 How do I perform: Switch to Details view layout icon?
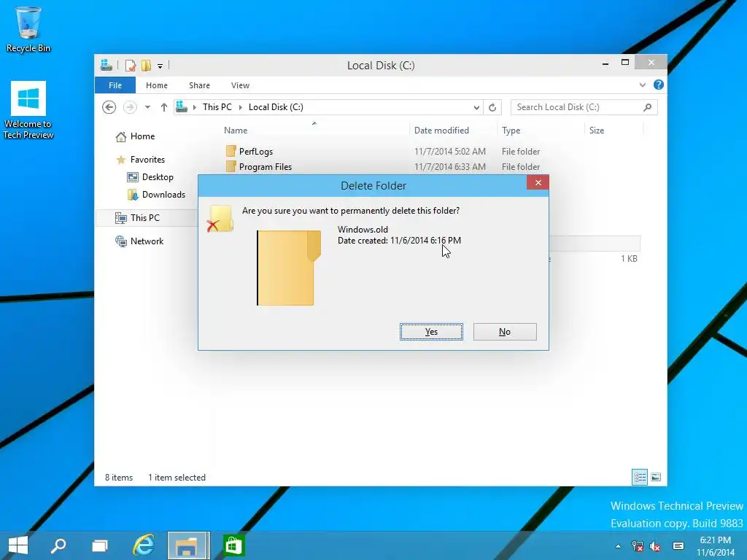[x=639, y=477]
